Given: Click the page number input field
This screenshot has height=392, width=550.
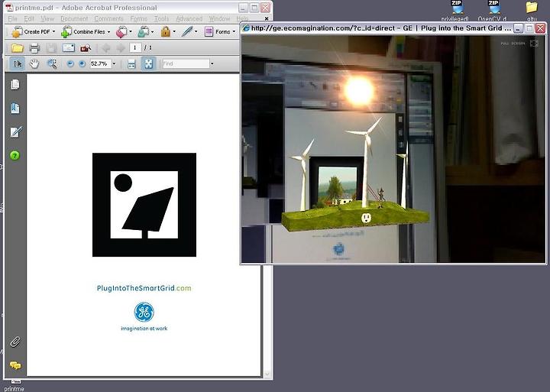Looking at the screenshot, I should pyautogui.click(x=135, y=47).
